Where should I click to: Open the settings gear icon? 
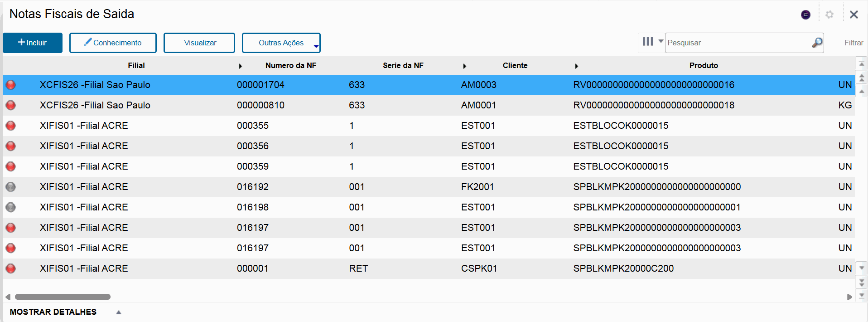[829, 15]
